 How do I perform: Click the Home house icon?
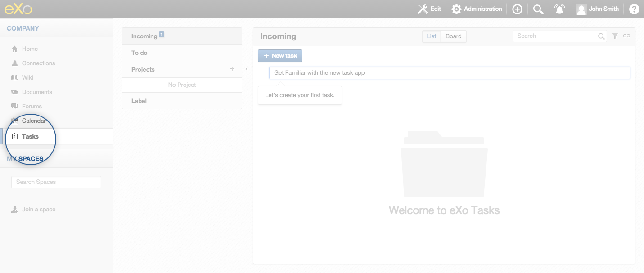point(14,49)
